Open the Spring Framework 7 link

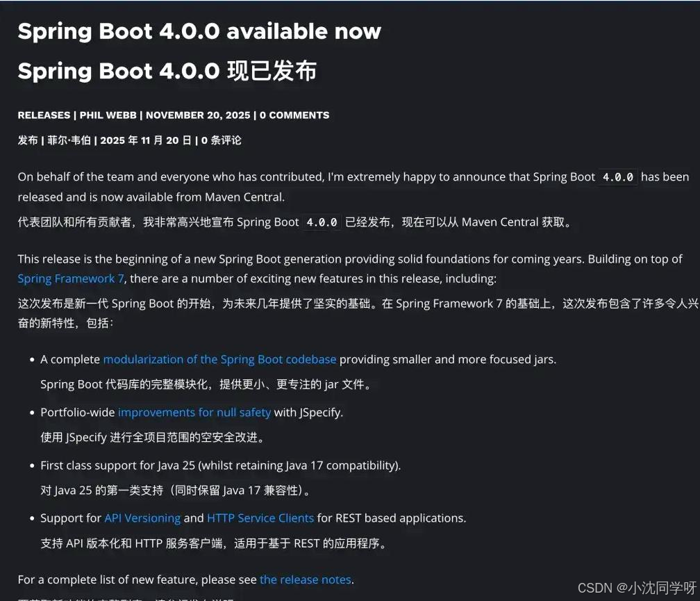pyautogui.click(x=70, y=278)
